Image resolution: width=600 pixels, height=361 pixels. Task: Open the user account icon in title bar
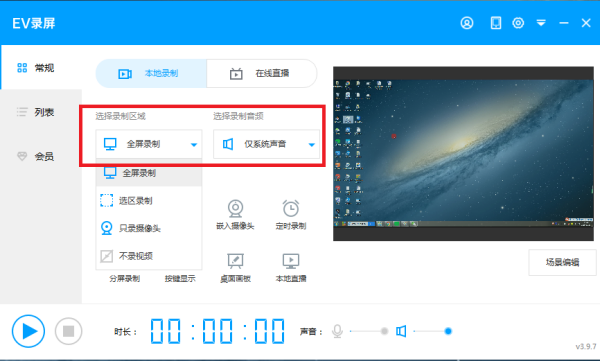coord(466,23)
